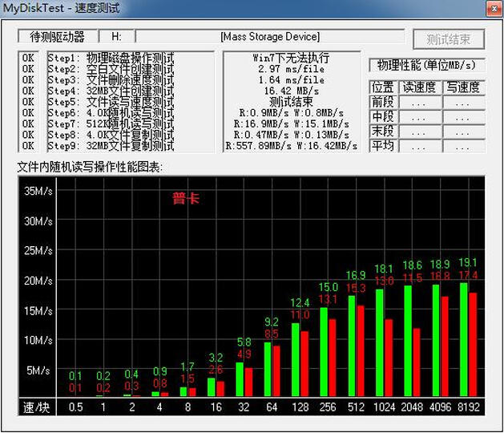Click the 中段 row label
The width and height of the screenshot is (504, 433).
tap(383, 117)
